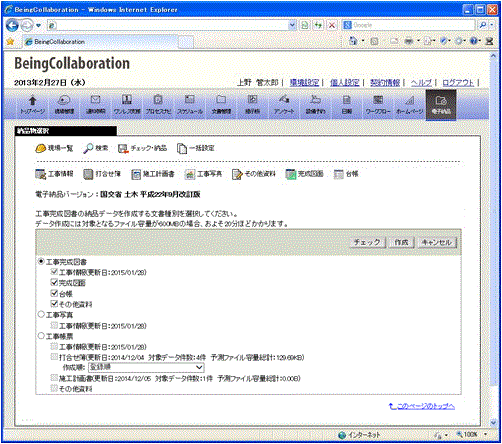Click the browser Stop red X icon

tap(332, 25)
